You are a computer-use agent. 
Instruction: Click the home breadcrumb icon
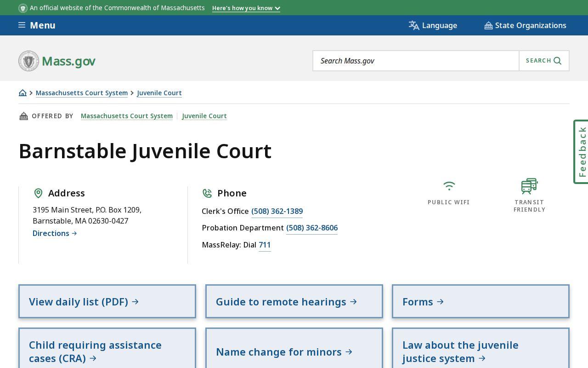coord(23,93)
